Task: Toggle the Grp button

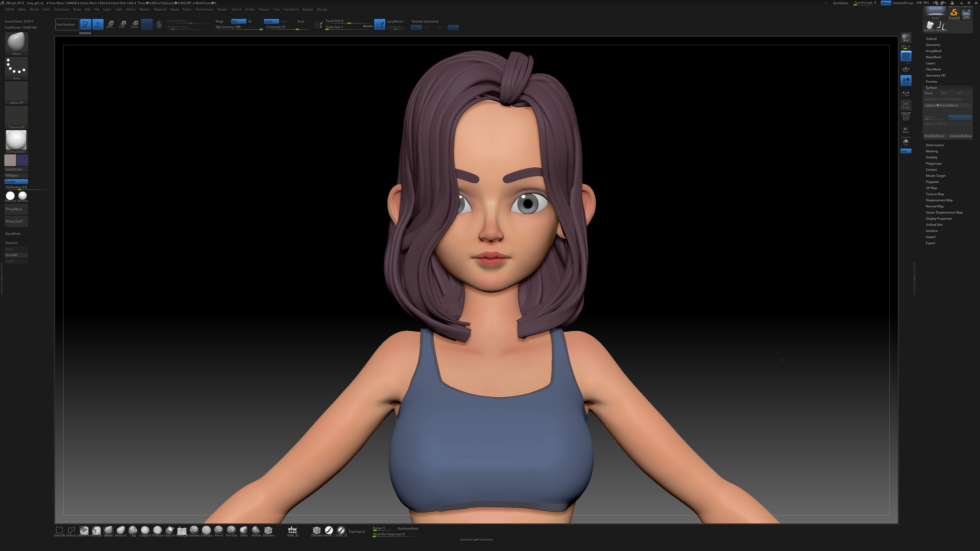Action: (x=905, y=151)
